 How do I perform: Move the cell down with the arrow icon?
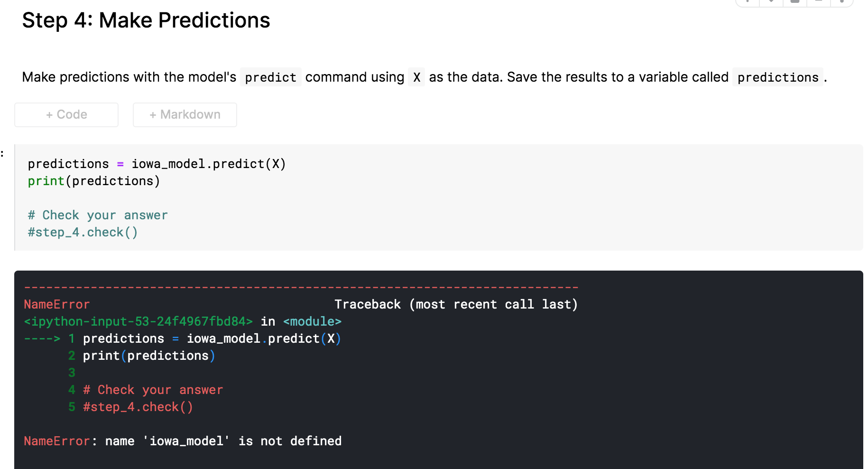coord(771,2)
